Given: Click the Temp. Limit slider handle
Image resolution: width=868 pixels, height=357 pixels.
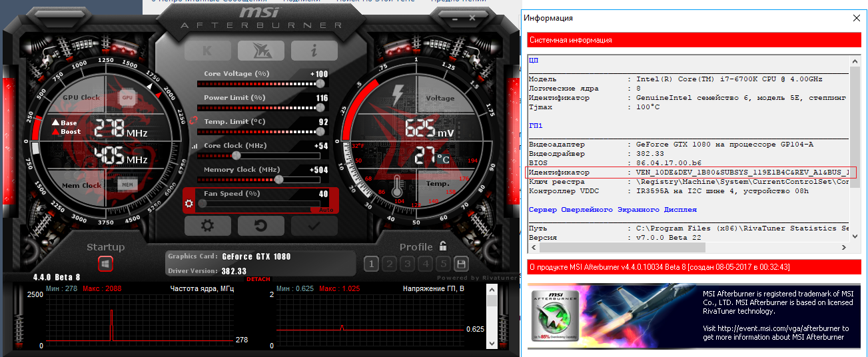Looking at the screenshot, I should click(x=320, y=131).
